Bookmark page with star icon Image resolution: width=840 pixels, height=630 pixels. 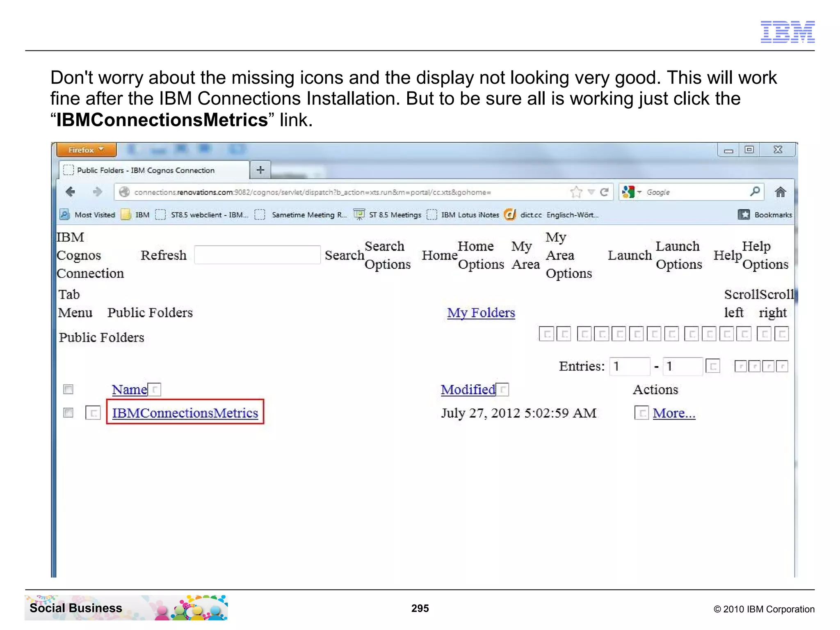[x=576, y=192]
